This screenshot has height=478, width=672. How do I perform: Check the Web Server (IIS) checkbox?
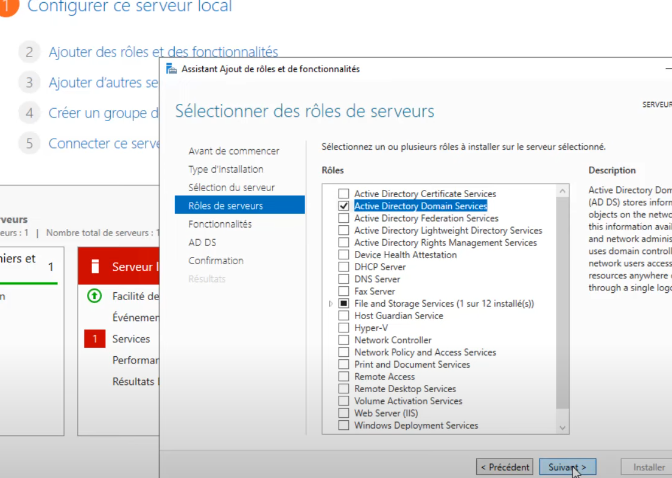point(343,413)
